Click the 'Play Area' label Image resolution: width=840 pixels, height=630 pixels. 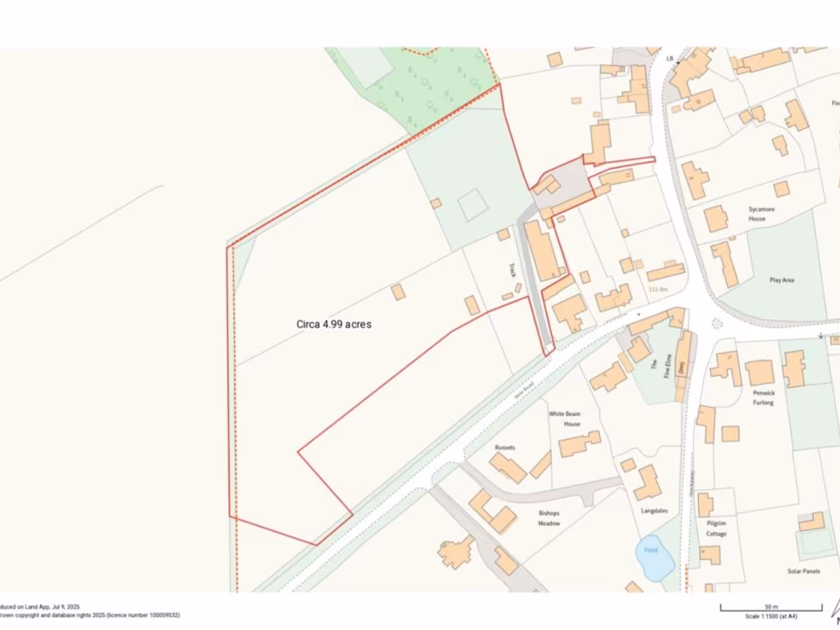[x=781, y=281]
